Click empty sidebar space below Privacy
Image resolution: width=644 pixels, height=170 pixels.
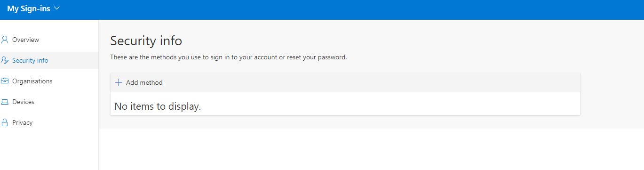pyautogui.click(x=49, y=151)
